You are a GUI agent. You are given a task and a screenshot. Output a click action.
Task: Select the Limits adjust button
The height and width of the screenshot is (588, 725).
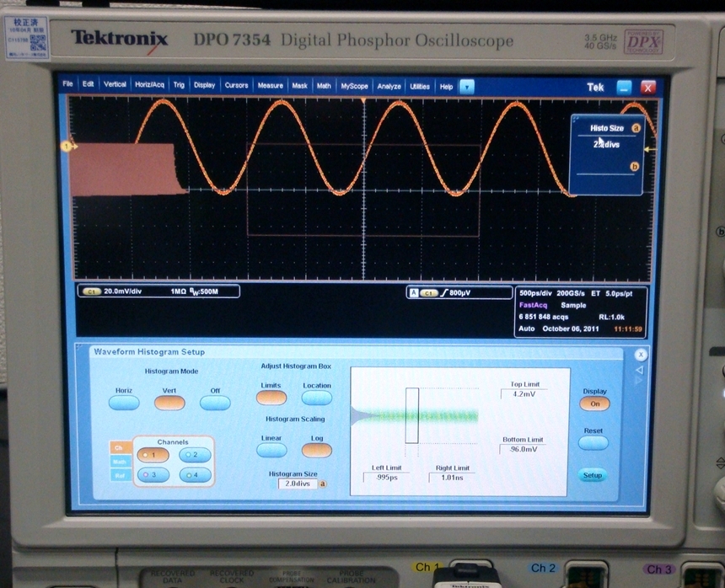click(x=271, y=398)
